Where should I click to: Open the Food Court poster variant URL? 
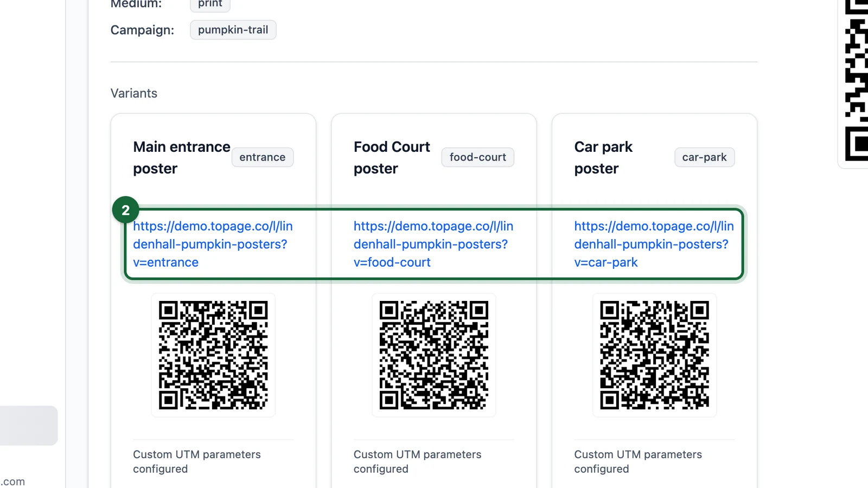(433, 244)
